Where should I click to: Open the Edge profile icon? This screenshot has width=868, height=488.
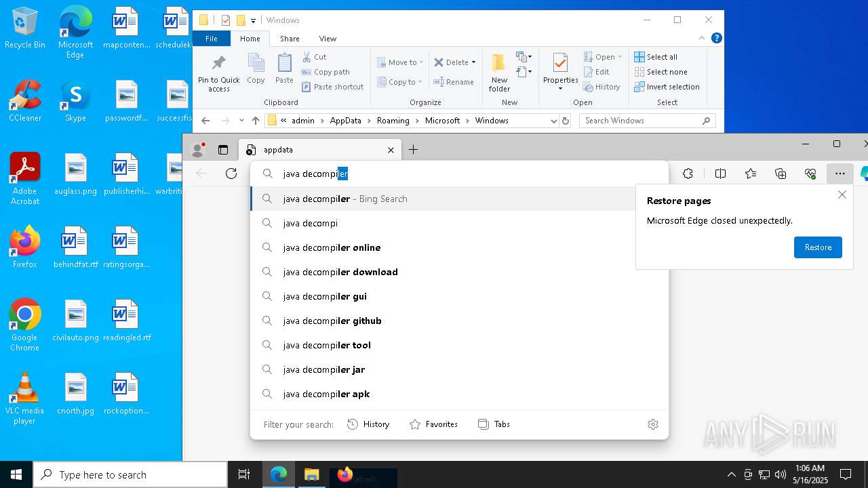coord(198,150)
